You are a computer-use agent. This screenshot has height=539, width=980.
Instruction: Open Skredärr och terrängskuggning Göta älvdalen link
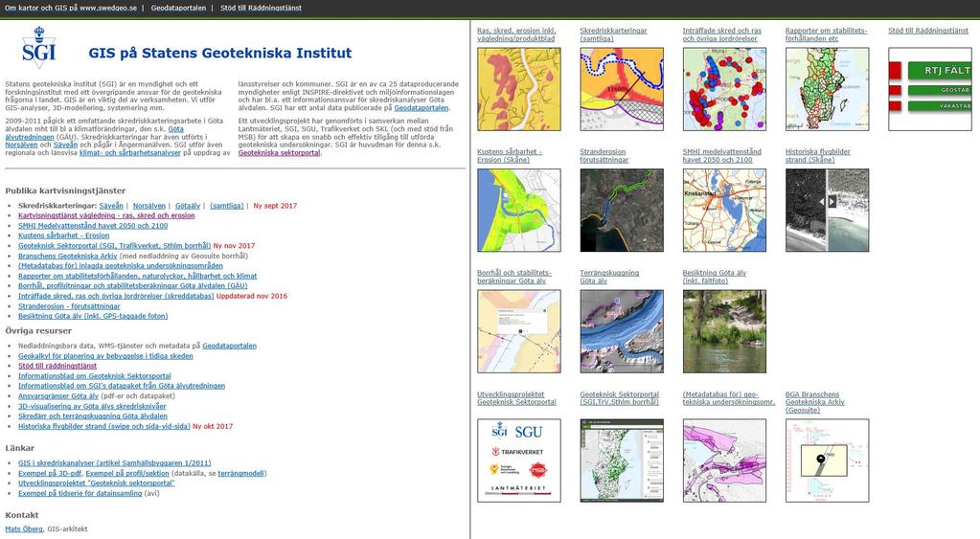click(93, 415)
